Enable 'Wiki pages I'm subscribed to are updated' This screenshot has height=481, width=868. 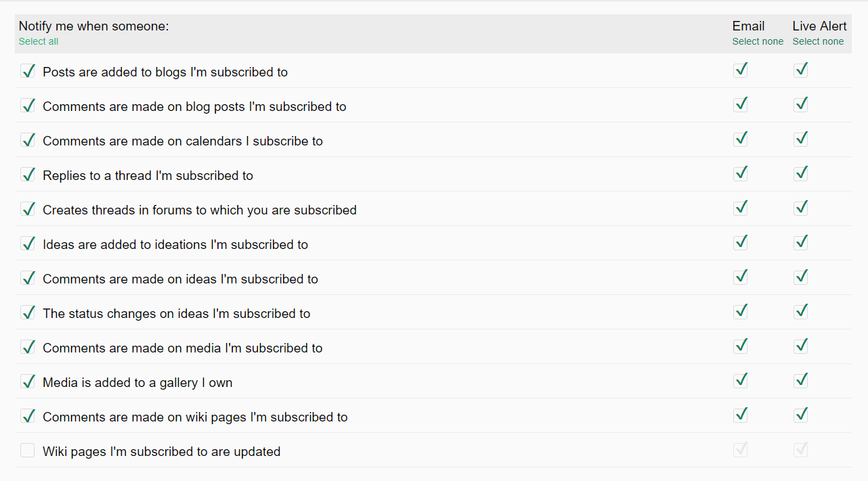click(x=28, y=451)
